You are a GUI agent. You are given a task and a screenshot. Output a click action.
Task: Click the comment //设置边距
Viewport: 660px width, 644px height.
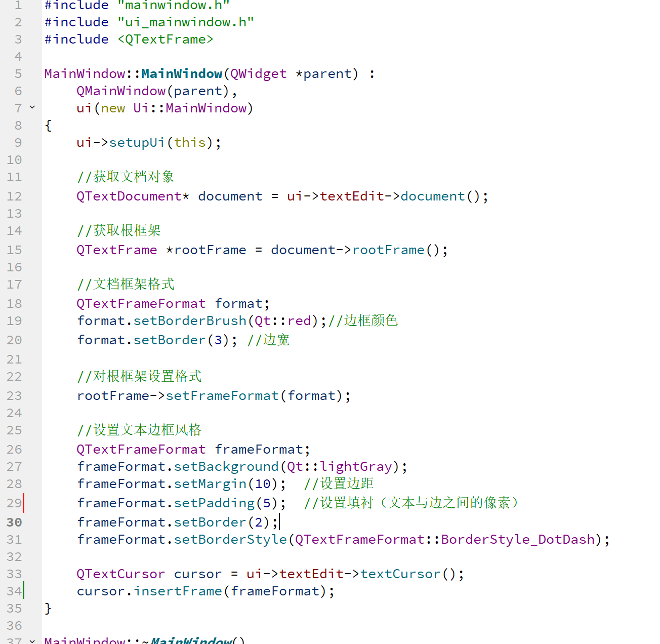pyautogui.click(x=339, y=484)
